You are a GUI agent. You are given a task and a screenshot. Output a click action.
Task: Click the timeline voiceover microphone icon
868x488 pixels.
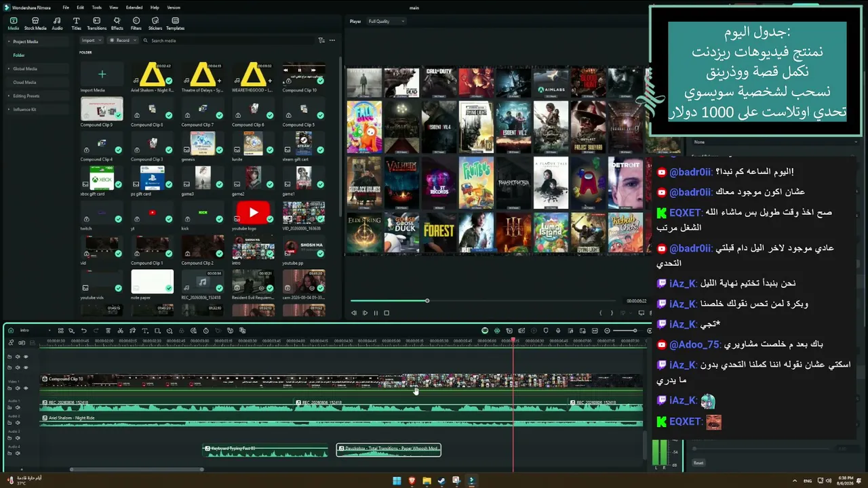[558, 331]
